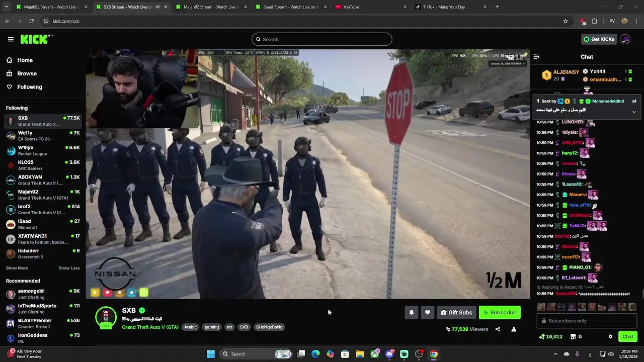Expand the pinned message chevron
The height and width of the screenshot is (362, 644).
coord(634,112)
